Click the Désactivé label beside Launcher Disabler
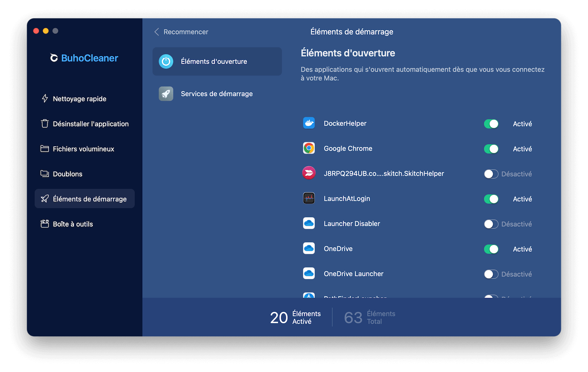588x372 pixels. point(517,224)
